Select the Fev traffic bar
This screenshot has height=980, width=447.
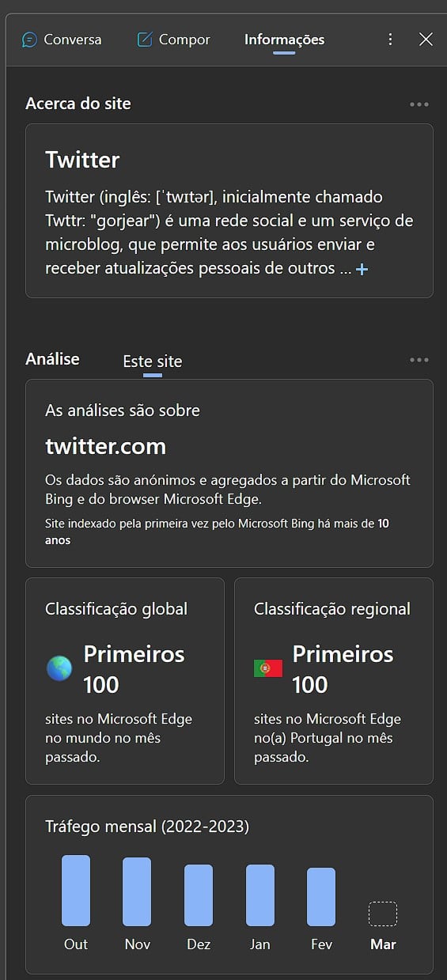(321, 897)
